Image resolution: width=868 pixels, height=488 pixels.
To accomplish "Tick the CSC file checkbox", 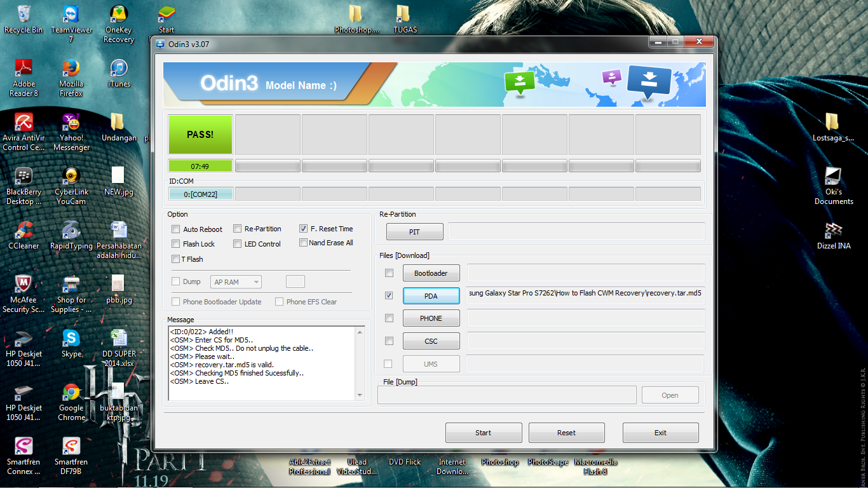I will [389, 341].
